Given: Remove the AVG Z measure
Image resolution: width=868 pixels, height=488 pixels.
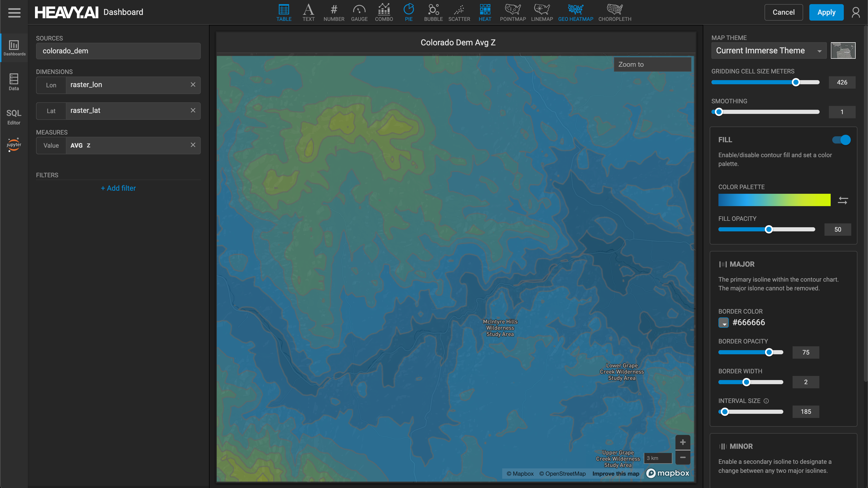Looking at the screenshot, I should coord(193,145).
